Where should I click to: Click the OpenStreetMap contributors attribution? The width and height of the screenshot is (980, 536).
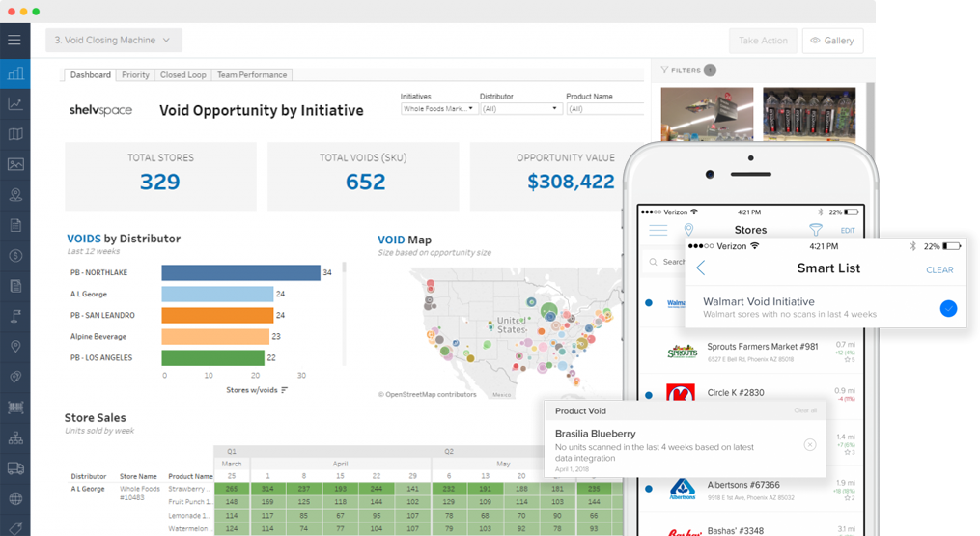(427, 395)
